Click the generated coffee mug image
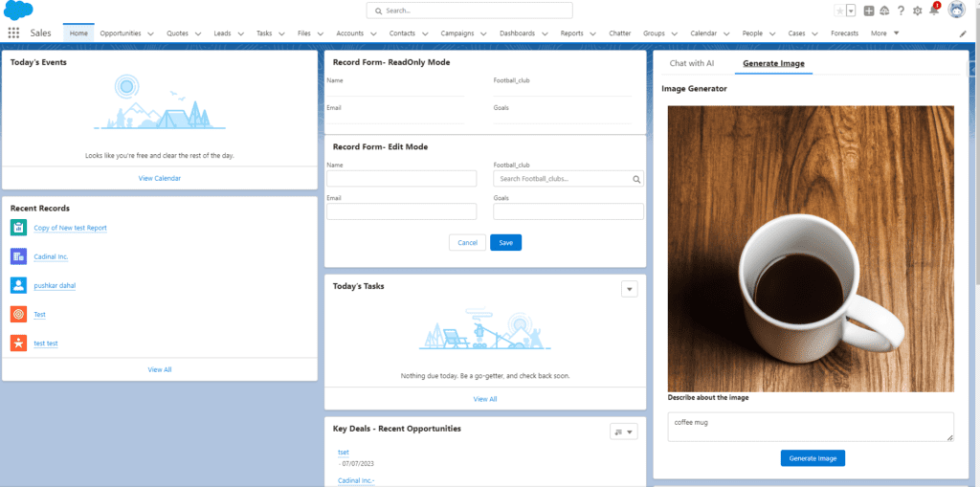The height and width of the screenshot is (487, 980). coord(811,248)
